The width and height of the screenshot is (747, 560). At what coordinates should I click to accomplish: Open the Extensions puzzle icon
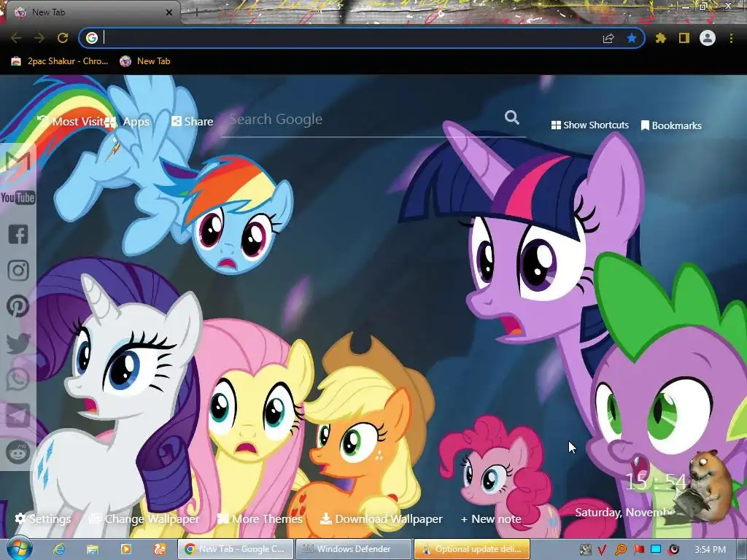coord(661,38)
